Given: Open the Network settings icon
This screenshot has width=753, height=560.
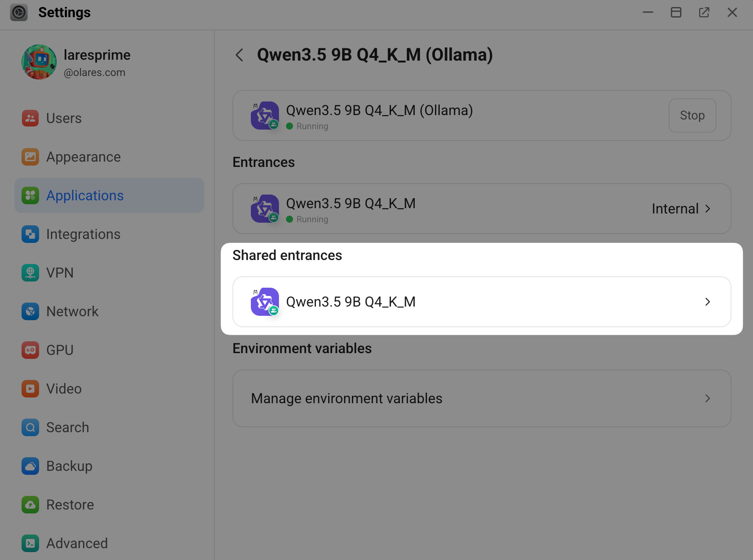Looking at the screenshot, I should click(30, 311).
